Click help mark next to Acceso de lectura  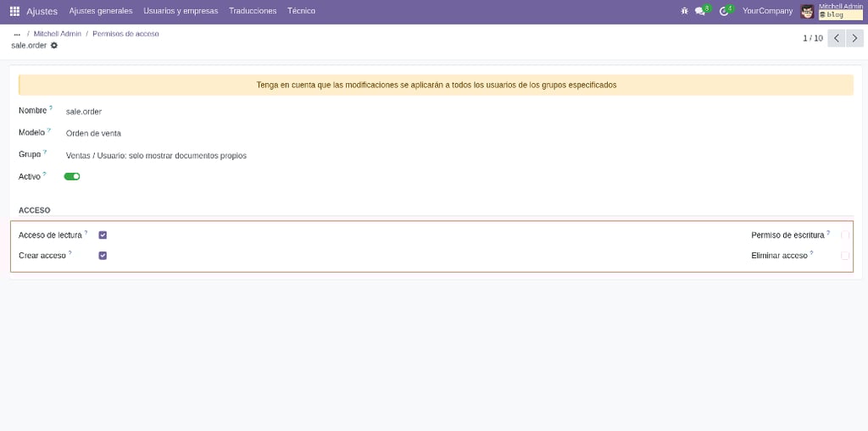(86, 232)
